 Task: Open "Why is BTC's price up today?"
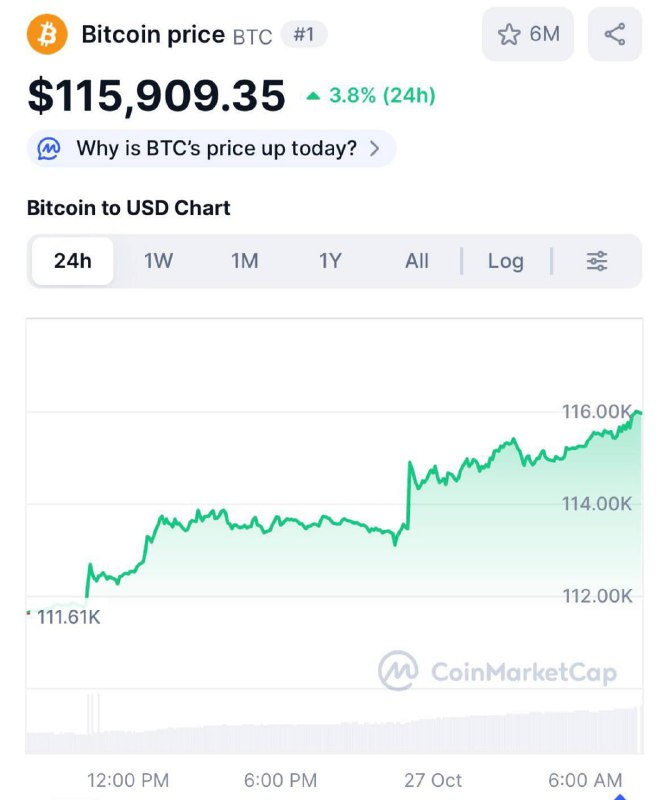point(216,149)
